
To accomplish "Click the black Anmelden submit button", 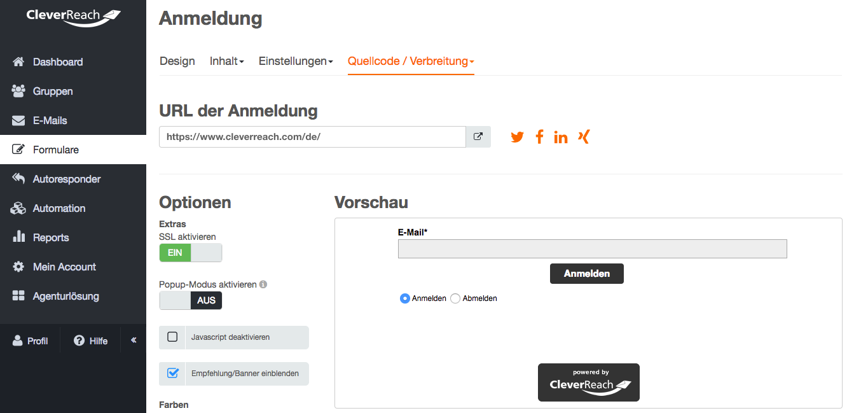I will click(x=587, y=274).
